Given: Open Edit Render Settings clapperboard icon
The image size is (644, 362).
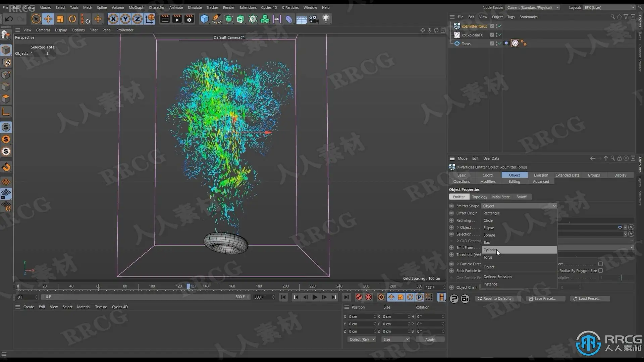Looking at the screenshot, I should (x=189, y=19).
